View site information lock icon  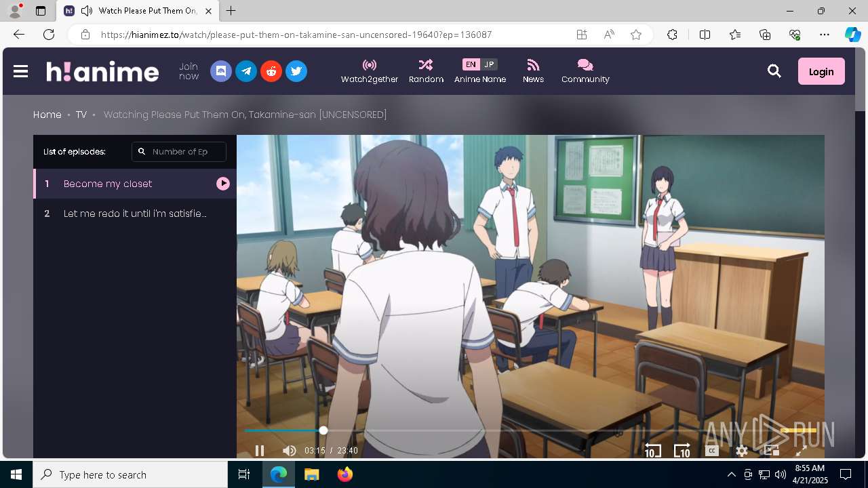point(85,35)
